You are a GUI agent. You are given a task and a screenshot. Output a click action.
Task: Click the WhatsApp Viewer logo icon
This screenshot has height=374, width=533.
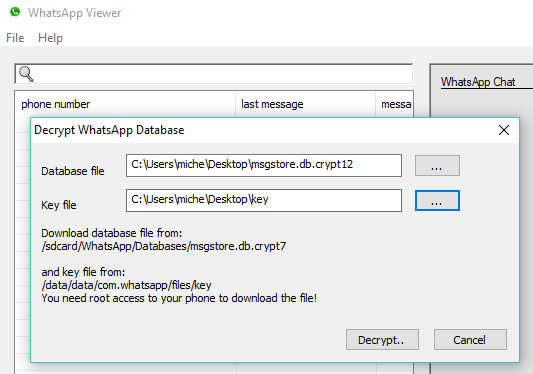[x=15, y=12]
